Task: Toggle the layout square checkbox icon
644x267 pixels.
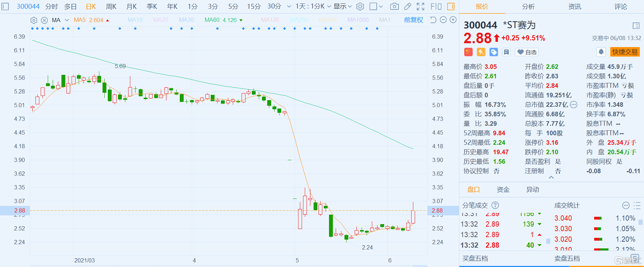Action: tap(373, 6)
